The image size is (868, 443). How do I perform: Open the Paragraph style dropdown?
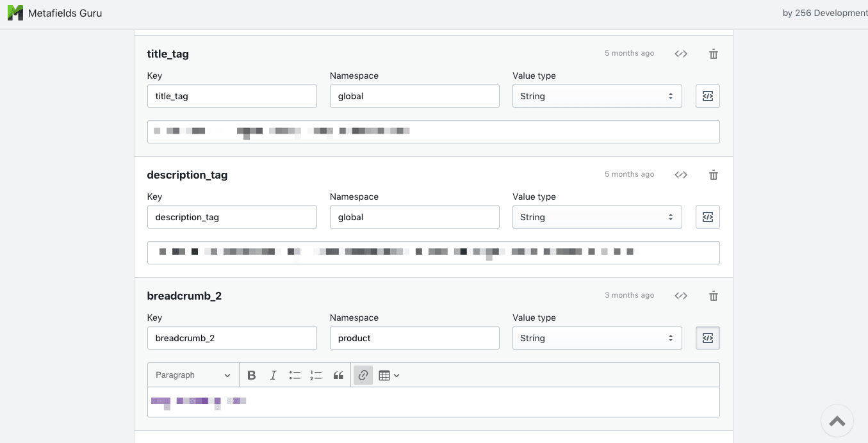click(x=193, y=375)
